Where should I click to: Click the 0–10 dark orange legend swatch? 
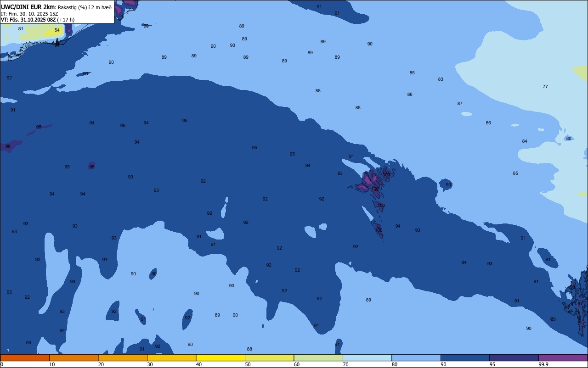[25, 357]
